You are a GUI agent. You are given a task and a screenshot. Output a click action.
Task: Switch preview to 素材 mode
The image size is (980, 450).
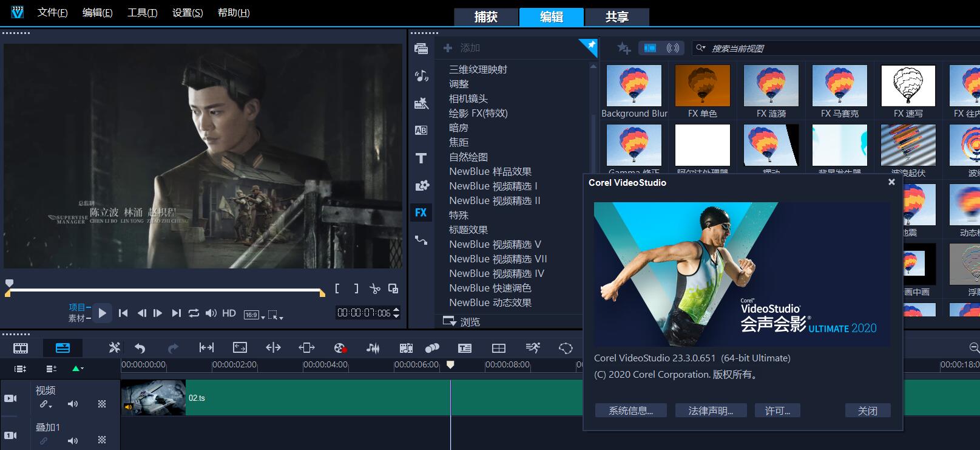[79, 318]
